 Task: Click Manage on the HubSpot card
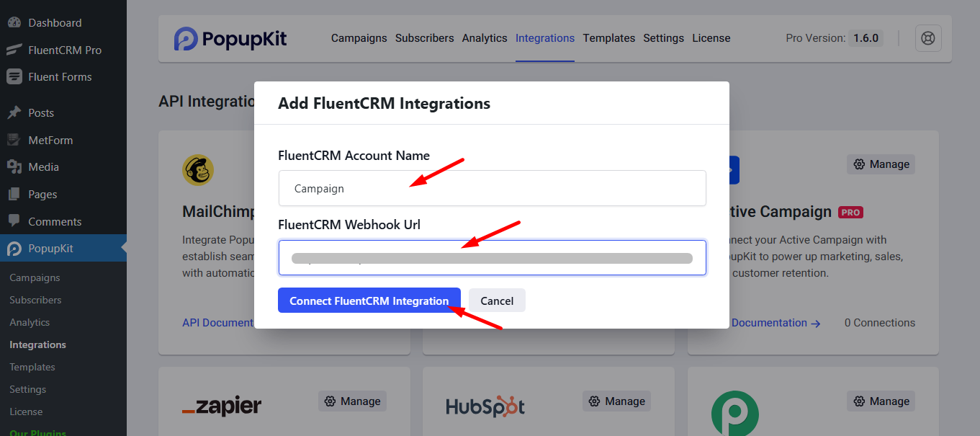pyautogui.click(x=617, y=401)
